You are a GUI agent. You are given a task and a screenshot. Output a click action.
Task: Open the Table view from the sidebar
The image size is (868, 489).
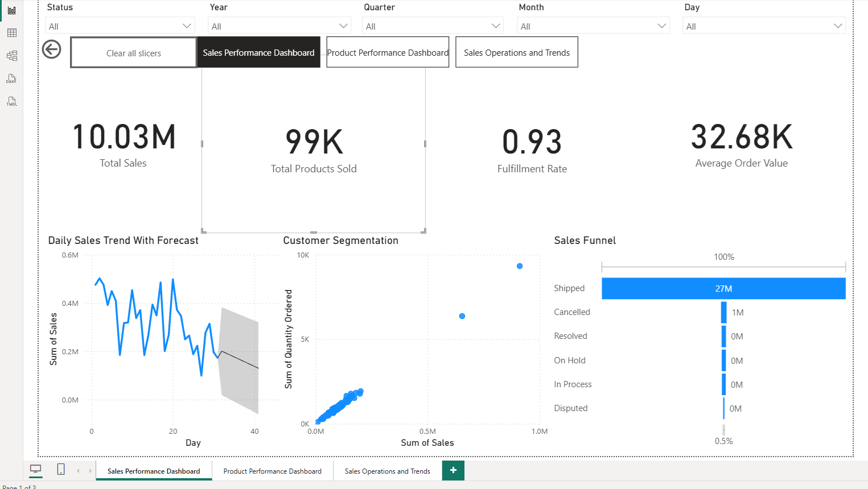point(11,32)
